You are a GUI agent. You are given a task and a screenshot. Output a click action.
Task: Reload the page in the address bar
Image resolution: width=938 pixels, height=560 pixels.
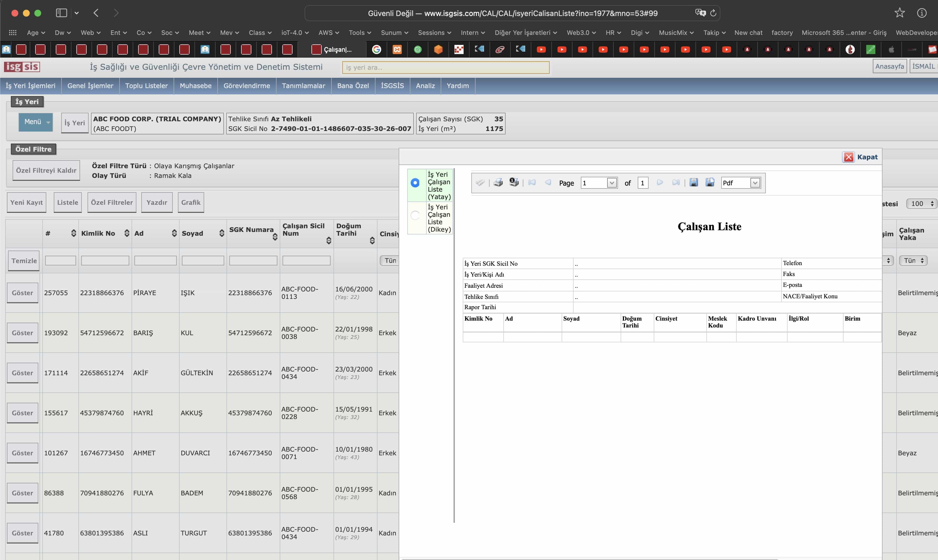tap(713, 13)
